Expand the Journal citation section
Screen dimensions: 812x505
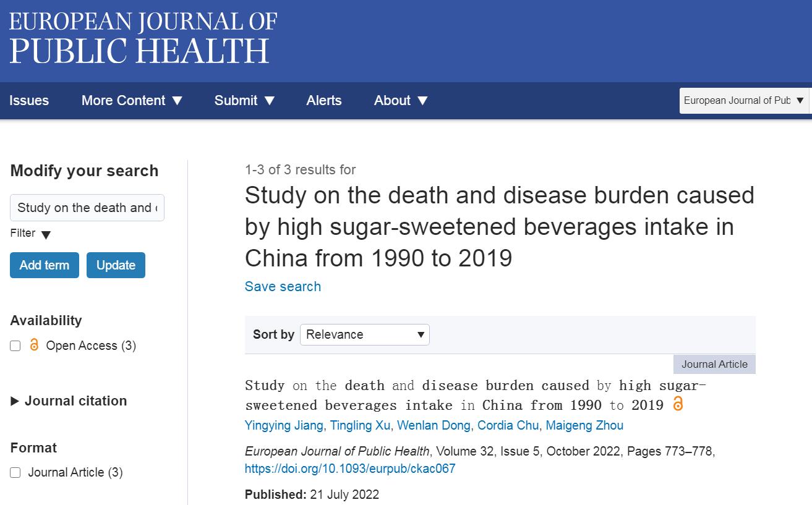coord(69,401)
